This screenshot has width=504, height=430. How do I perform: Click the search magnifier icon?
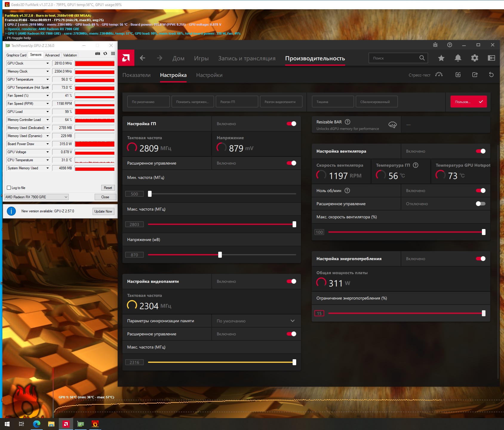pos(422,58)
